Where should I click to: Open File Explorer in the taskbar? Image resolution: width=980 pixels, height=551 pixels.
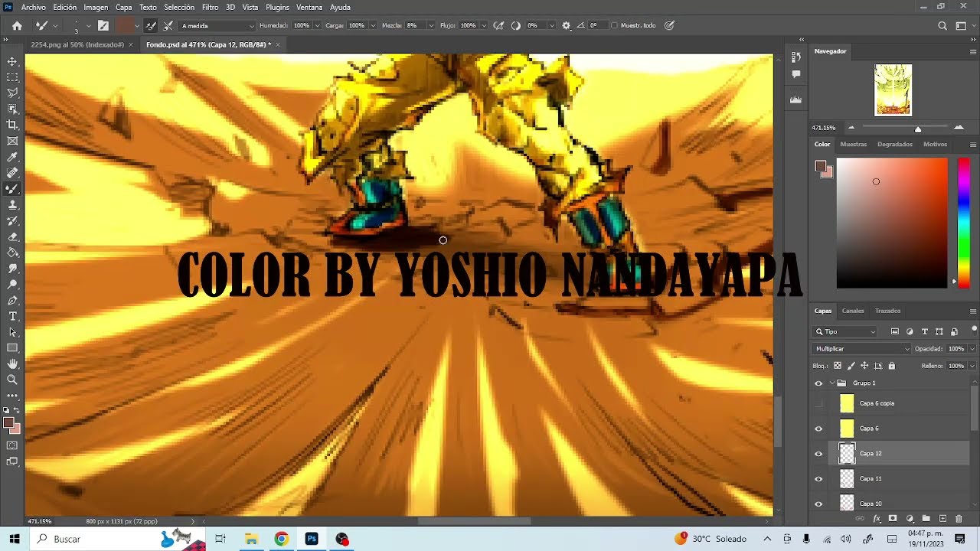pyautogui.click(x=250, y=539)
